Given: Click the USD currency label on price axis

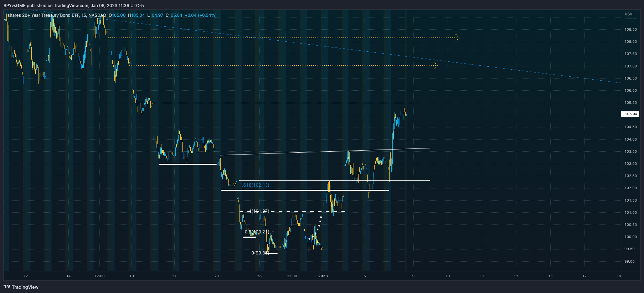Looking at the screenshot, I should pyautogui.click(x=628, y=14).
